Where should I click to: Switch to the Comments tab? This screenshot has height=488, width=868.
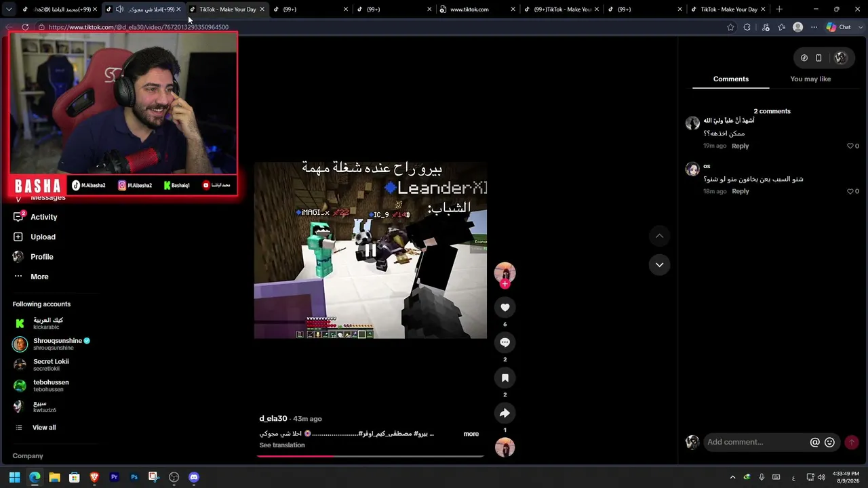[x=731, y=79]
